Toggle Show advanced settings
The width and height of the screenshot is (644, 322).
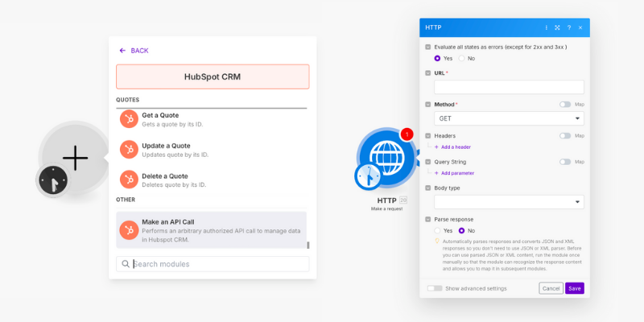pyautogui.click(x=435, y=288)
